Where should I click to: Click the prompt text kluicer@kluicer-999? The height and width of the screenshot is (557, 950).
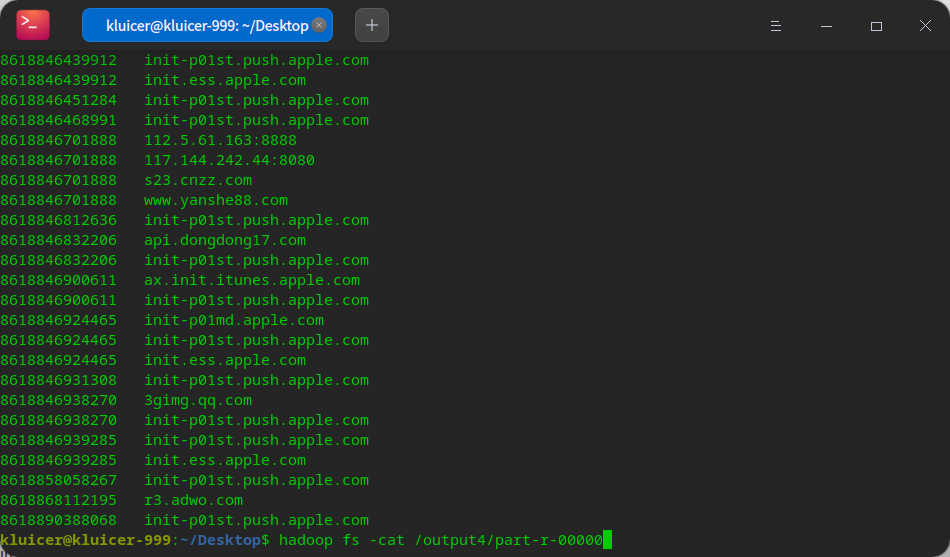coord(85,540)
